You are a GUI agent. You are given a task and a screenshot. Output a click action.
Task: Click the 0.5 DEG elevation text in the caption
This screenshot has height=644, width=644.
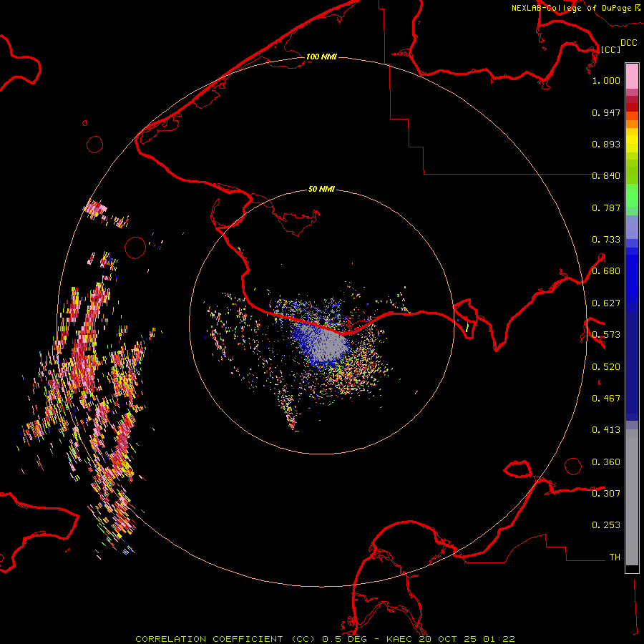pos(343,639)
